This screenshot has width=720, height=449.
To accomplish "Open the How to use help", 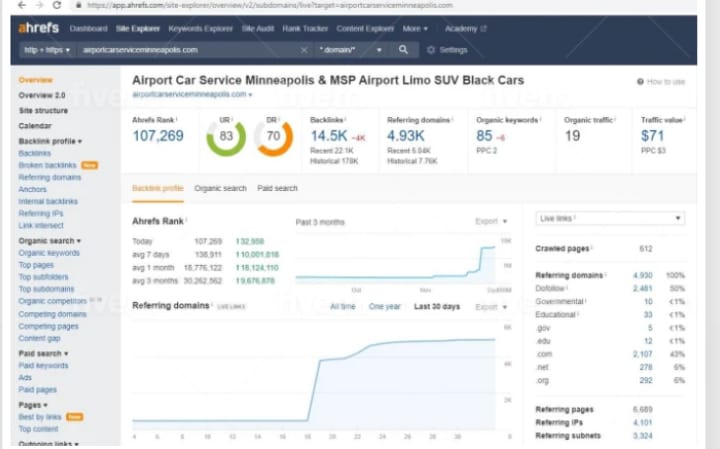I will [x=661, y=81].
